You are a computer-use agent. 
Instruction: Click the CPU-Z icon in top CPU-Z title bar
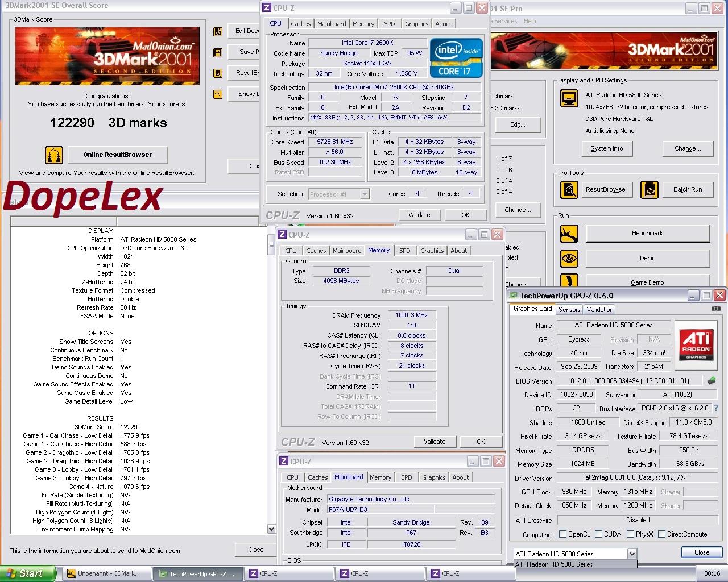[267, 8]
